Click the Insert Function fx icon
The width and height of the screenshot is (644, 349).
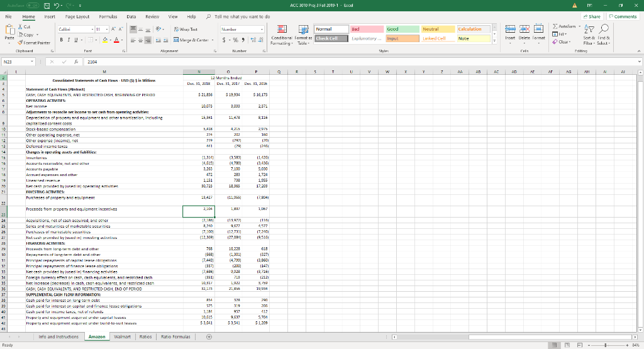click(x=76, y=62)
